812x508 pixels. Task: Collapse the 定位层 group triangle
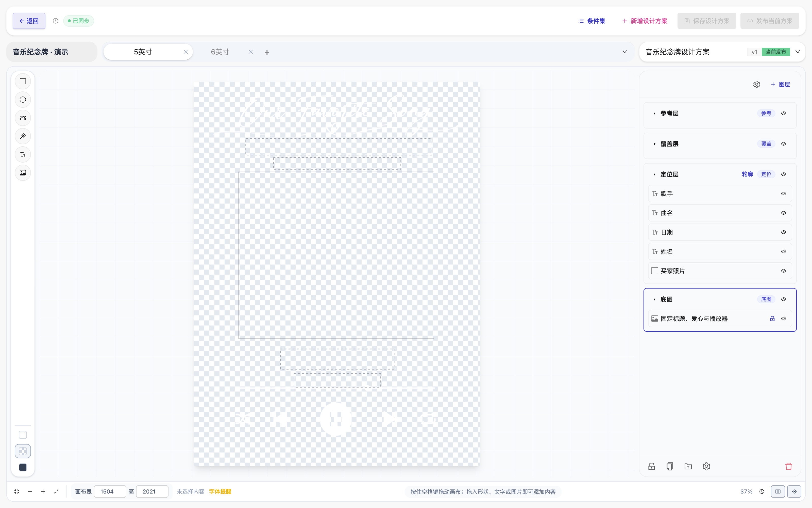coord(654,174)
